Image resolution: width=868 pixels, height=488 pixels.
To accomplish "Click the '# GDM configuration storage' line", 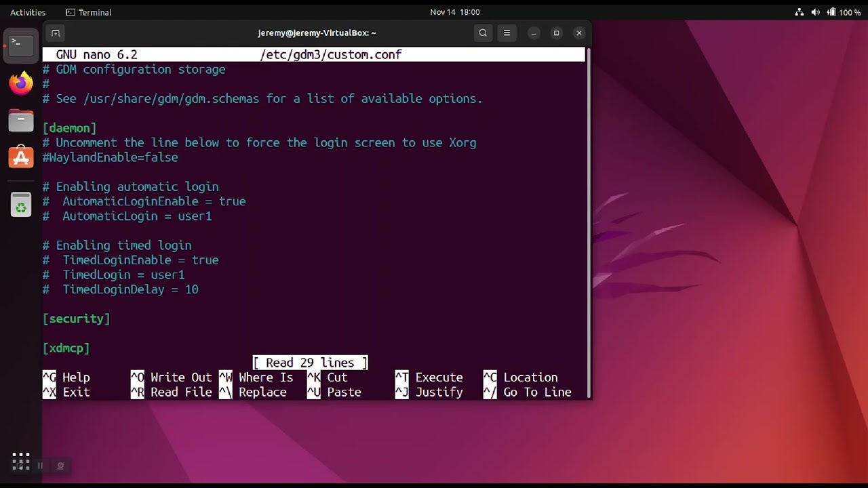I will (134, 69).
